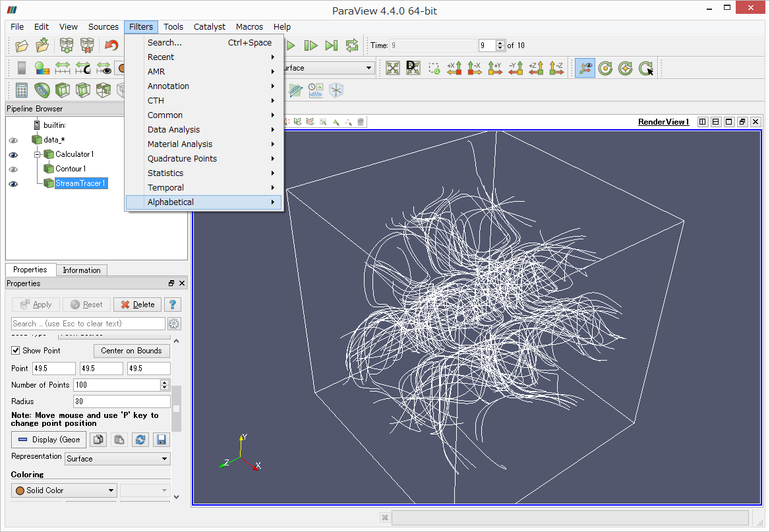Zoom to data in the render view
This screenshot has width=770, height=532.
[413, 68]
